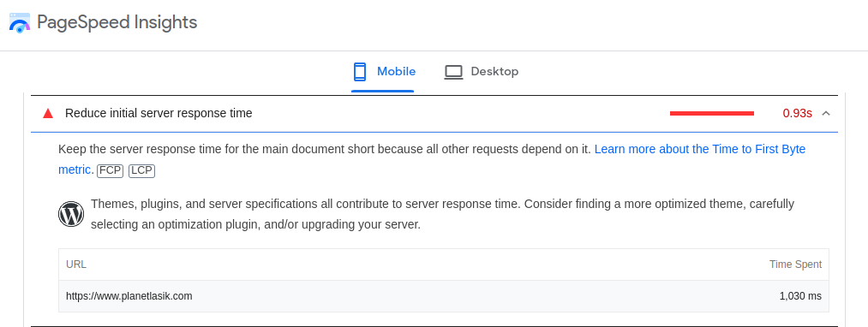The image size is (868, 327).
Task: Click the Time Spent column header
Action: [x=795, y=265]
